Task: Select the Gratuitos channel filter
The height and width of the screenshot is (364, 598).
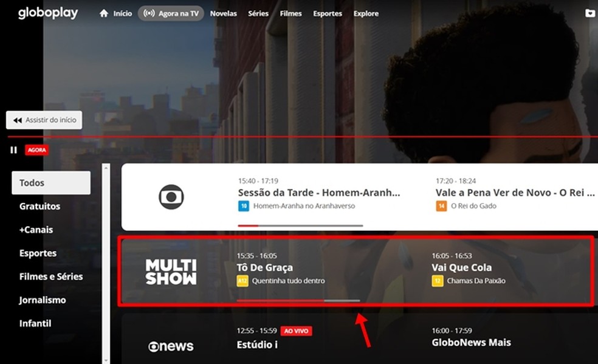Action: click(41, 206)
